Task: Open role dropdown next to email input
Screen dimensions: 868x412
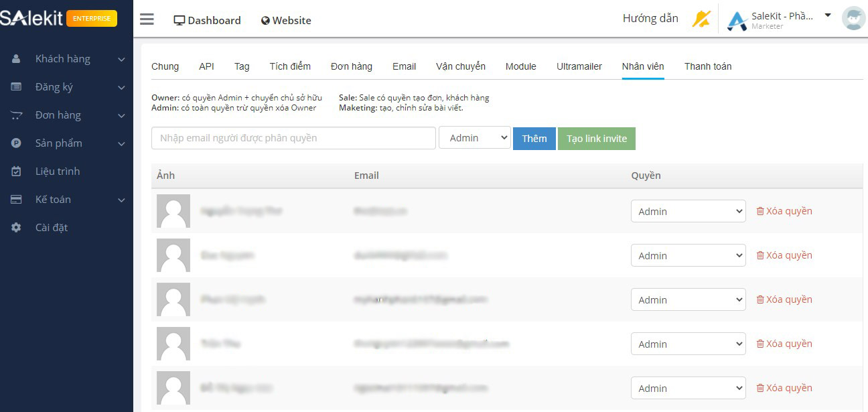Action: (474, 138)
